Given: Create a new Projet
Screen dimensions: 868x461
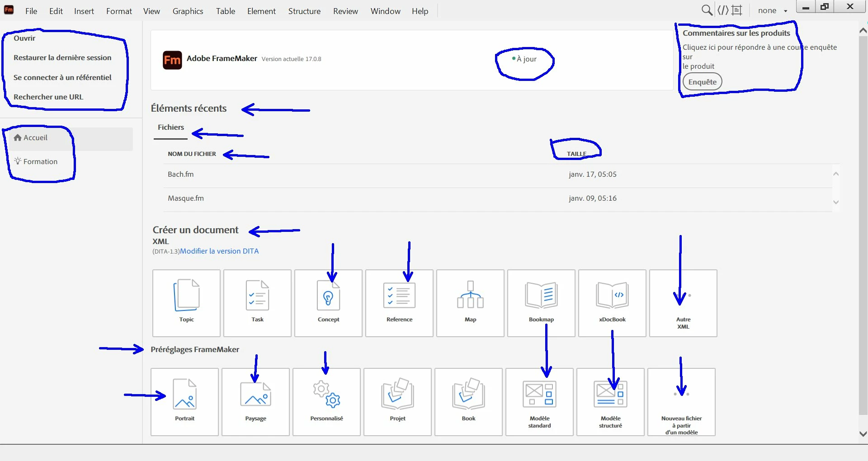Looking at the screenshot, I should coord(397,402).
